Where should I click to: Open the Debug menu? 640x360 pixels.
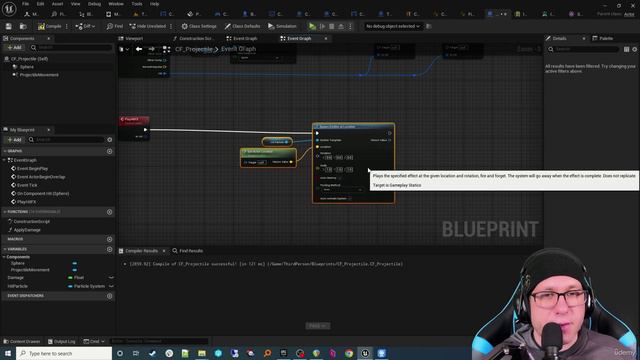pyautogui.click(x=94, y=4)
